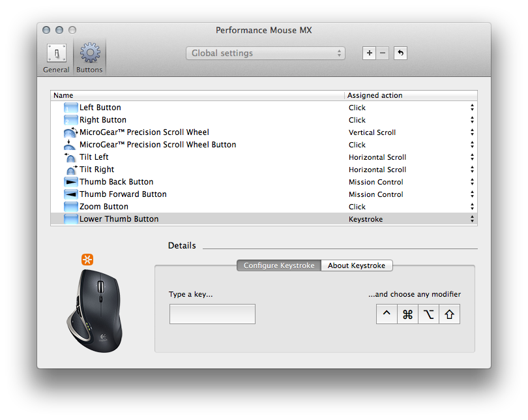Click the Name column header

pyautogui.click(x=198, y=95)
